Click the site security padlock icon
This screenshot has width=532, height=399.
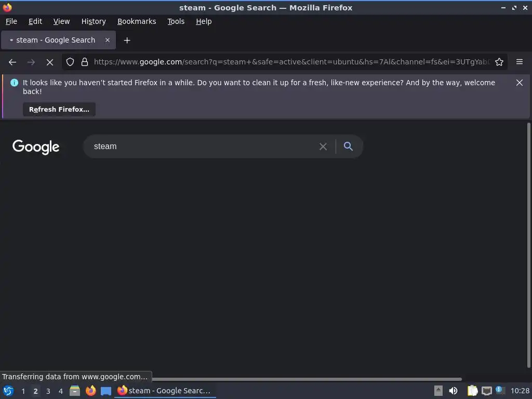(85, 62)
